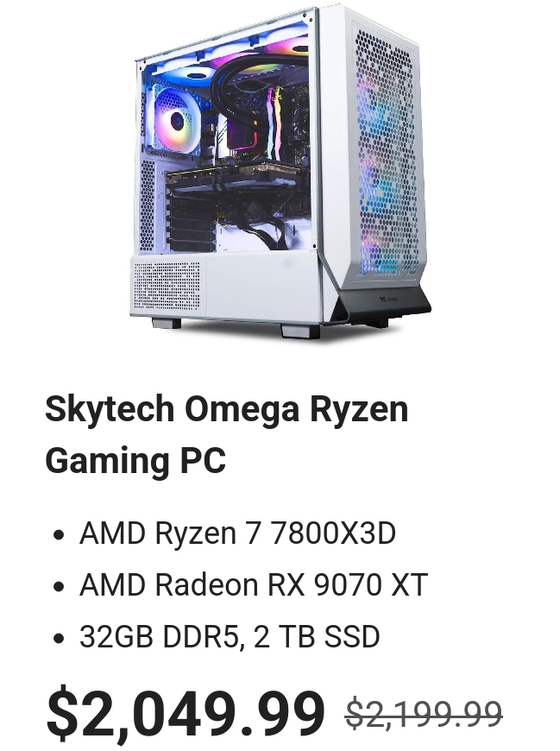Click the $2,049.99 sale price
This screenshot has height=751, width=560.
point(186,715)
